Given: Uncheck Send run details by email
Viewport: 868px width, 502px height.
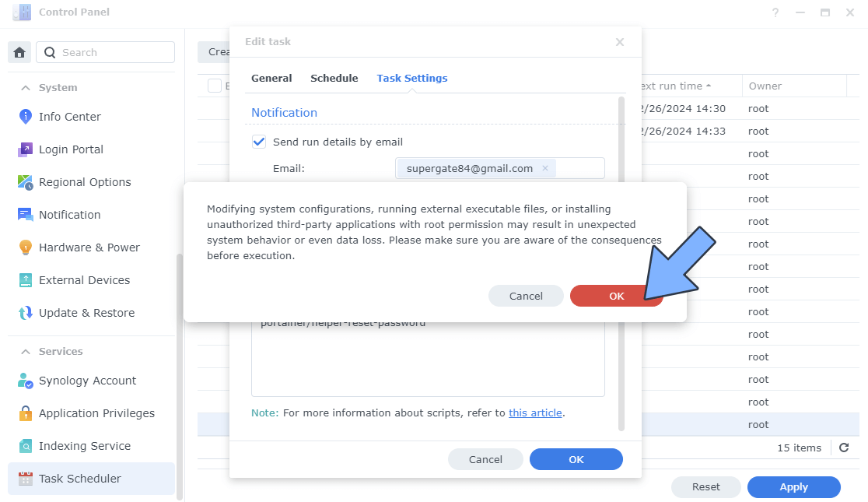Looking at the screenshot, I should [259, 142].
